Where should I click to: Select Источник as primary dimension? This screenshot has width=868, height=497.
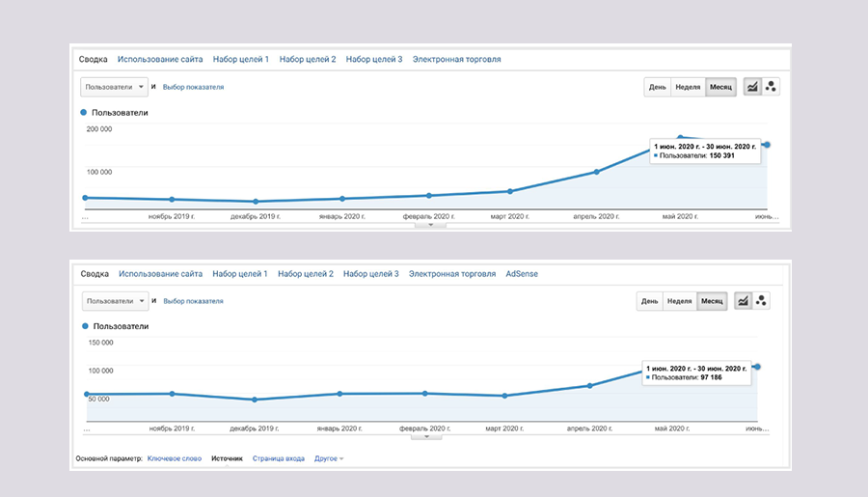[227, 458]
